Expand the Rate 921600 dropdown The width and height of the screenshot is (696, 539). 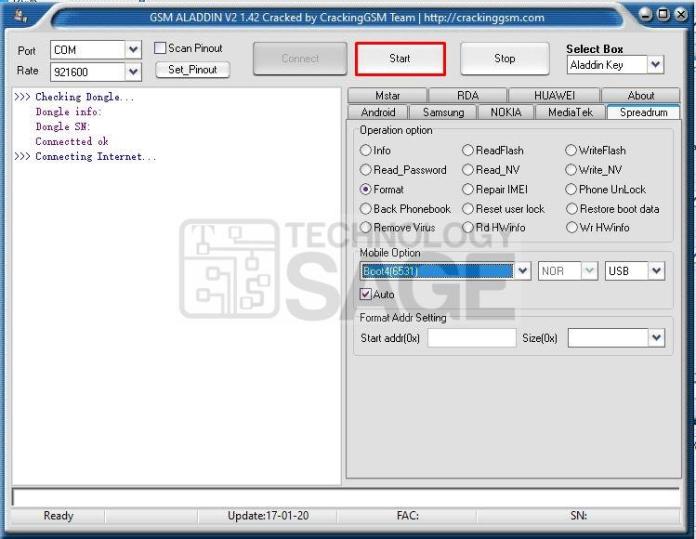coord(133,71)
